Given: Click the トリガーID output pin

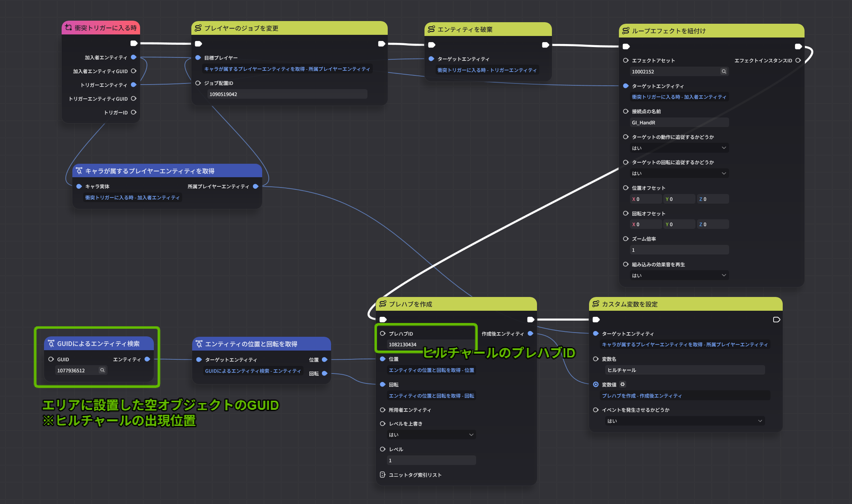Looking at the screenshot, I should coord(134,112).
